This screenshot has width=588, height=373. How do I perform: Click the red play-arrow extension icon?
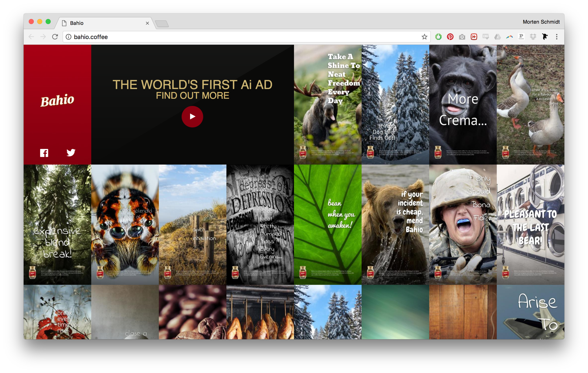click(474, 37)
